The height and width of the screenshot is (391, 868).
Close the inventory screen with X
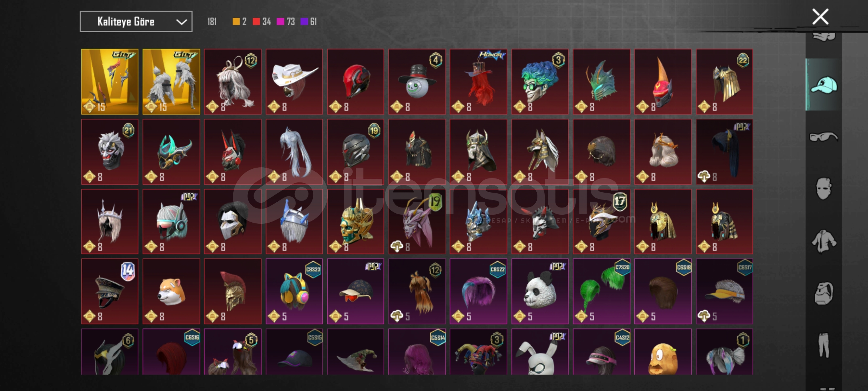coord(820,17)
